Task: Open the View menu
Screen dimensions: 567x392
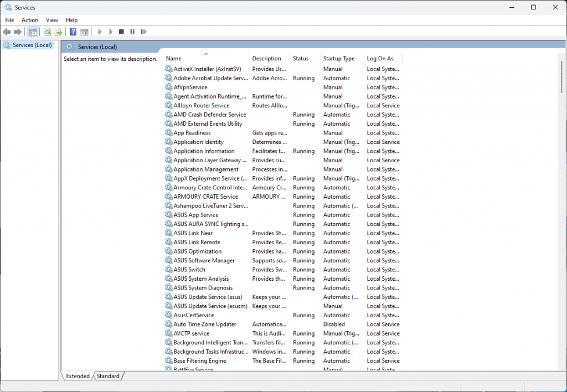Action: point(52,20)
